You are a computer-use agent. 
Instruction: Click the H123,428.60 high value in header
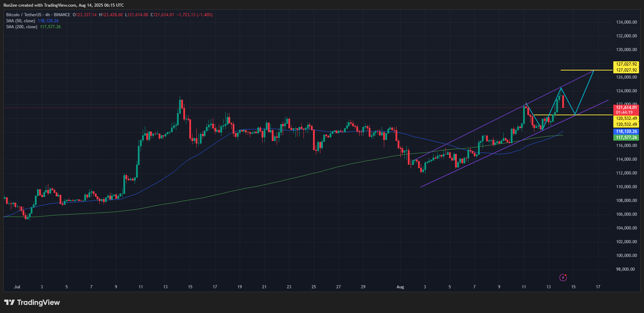(111, 15)
